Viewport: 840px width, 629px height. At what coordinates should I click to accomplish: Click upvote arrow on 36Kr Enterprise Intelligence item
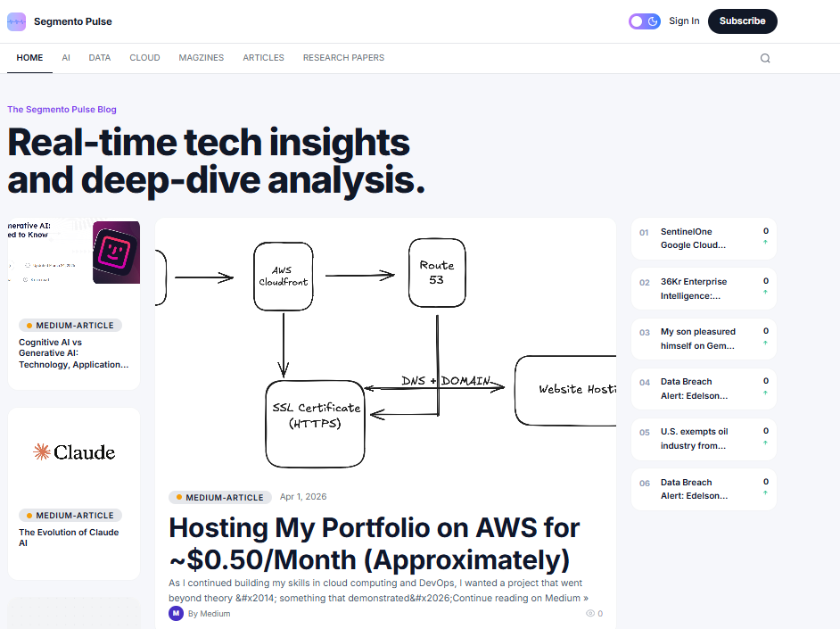tap(765, 293)
